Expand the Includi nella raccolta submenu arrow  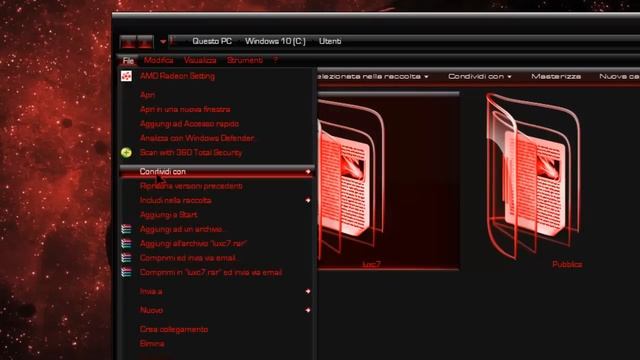(x=308, y=200)
